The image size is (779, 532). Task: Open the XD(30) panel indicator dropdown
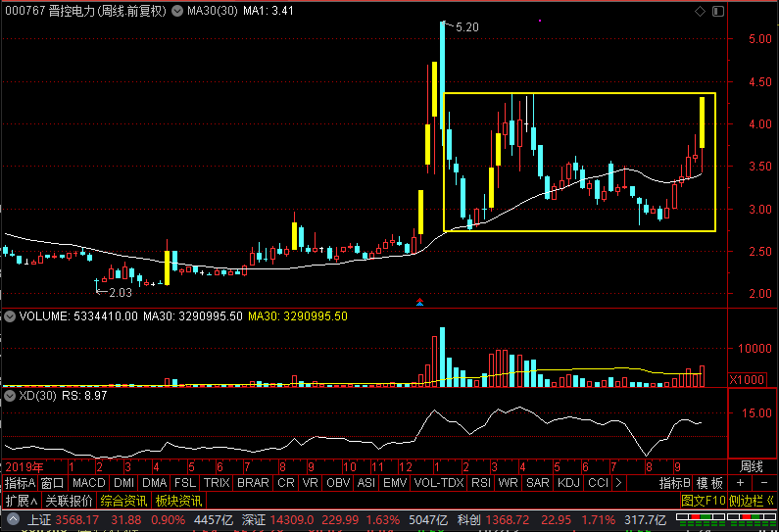(10, 396)
